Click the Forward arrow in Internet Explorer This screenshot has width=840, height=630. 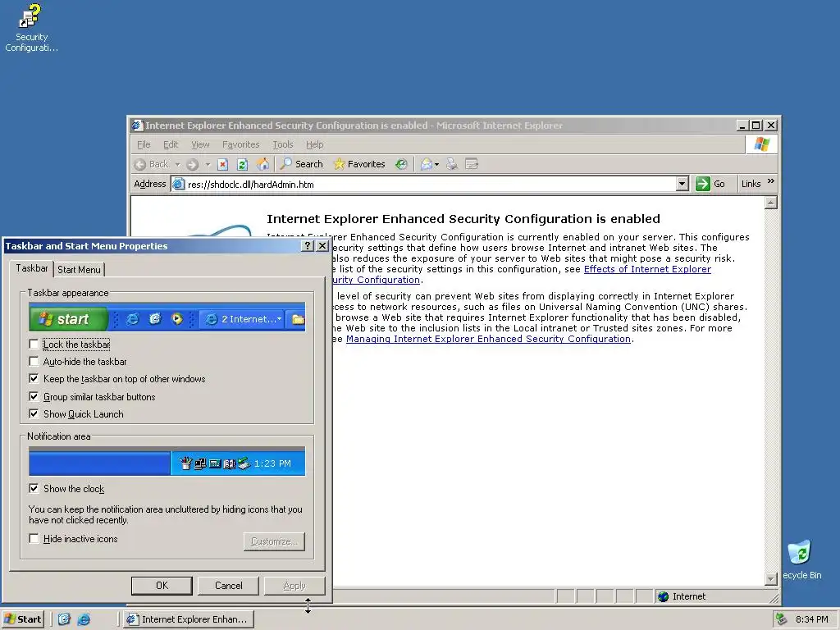click(x=193, y=164)
